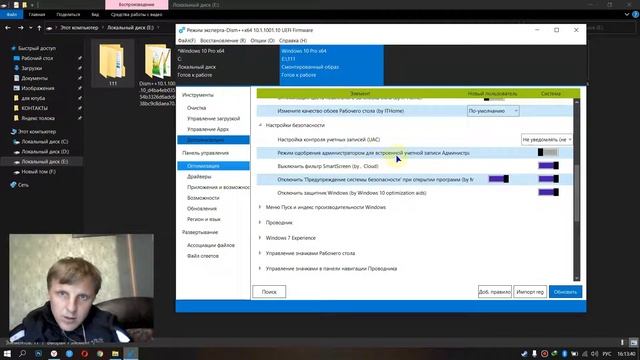640x360 pixels.
Task: Go up one folder level in Explorer
Action: 39,28
